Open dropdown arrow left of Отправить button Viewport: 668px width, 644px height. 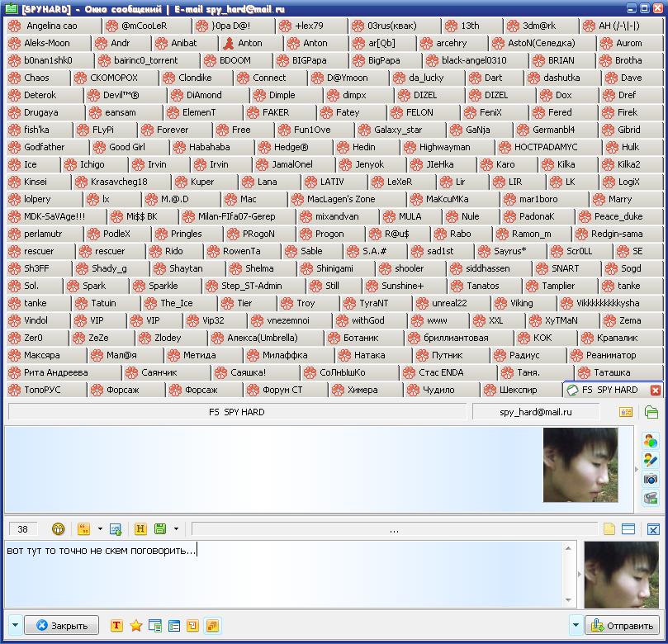pos(576,626)
